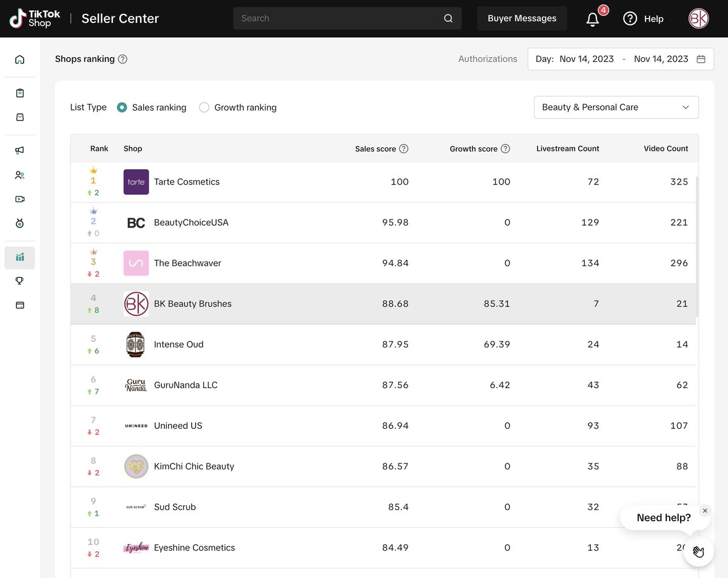Open Eyeshine Cosmetics shop name
Screen dimensions: 728x578
coord(194,548)
